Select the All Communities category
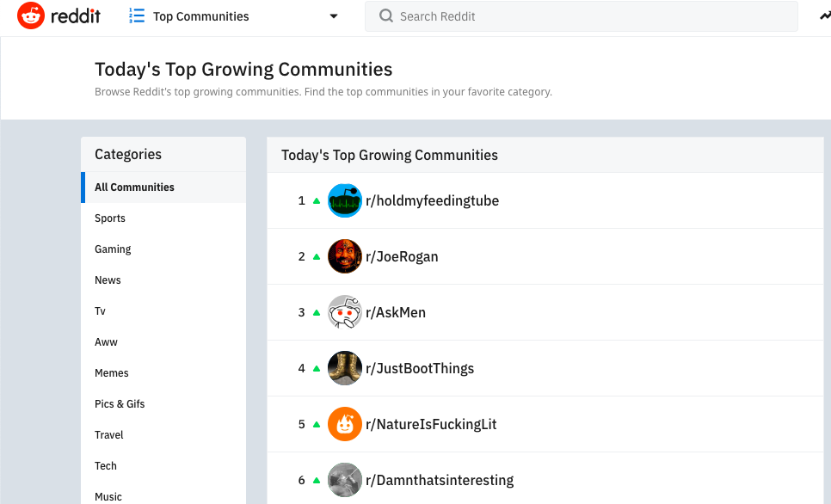Viewport: 831px width, 504px height. 134,187
